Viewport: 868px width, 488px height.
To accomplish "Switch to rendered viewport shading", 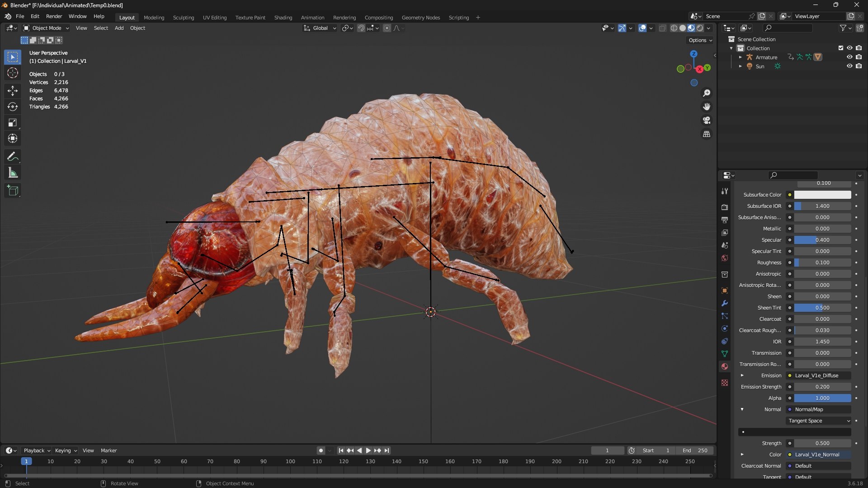I will (700, 28).
